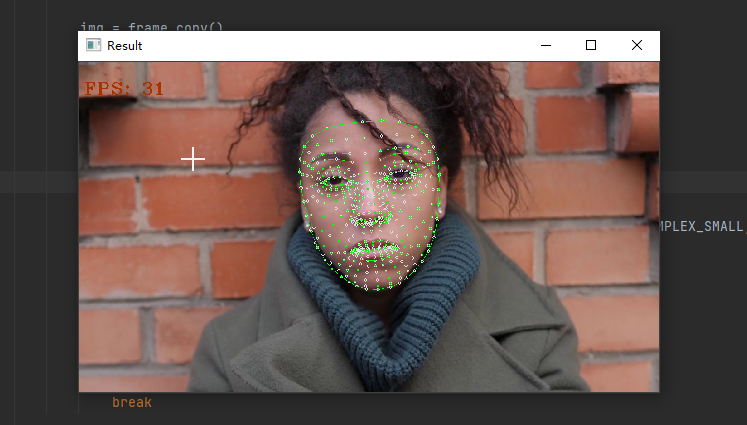Click the face mesh video frame

pos(369,227)
